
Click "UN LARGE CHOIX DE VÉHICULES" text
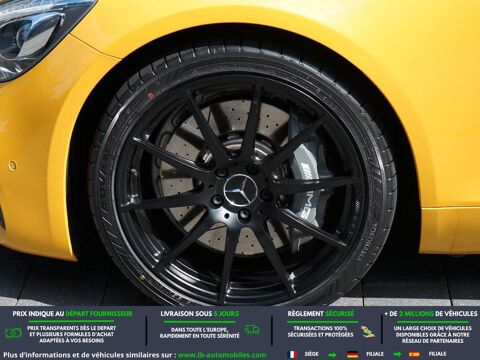pos(433,328)
